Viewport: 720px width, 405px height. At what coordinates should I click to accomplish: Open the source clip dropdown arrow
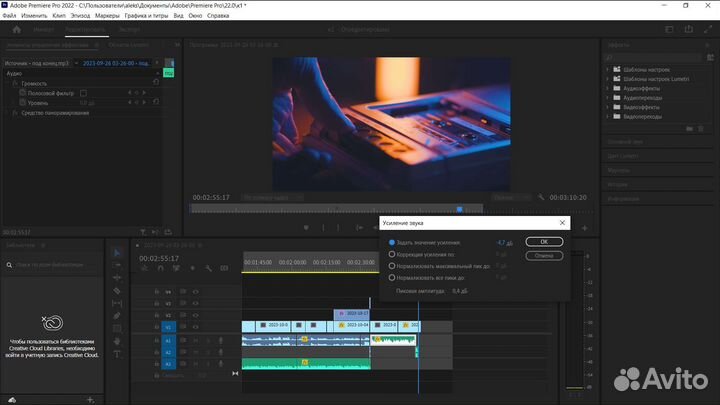[x=76, y=63]
